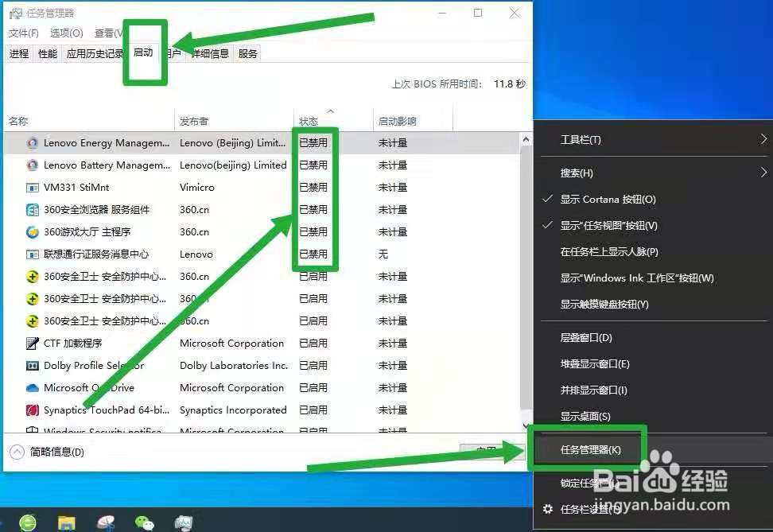Click the Dolby Profile Selector icon
The width and height of the screenshot is (773, 532).
click(x=33, y=366)
